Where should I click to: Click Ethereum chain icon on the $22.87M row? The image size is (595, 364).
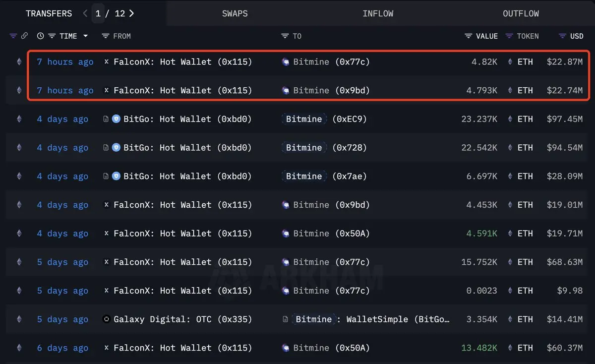19,61
